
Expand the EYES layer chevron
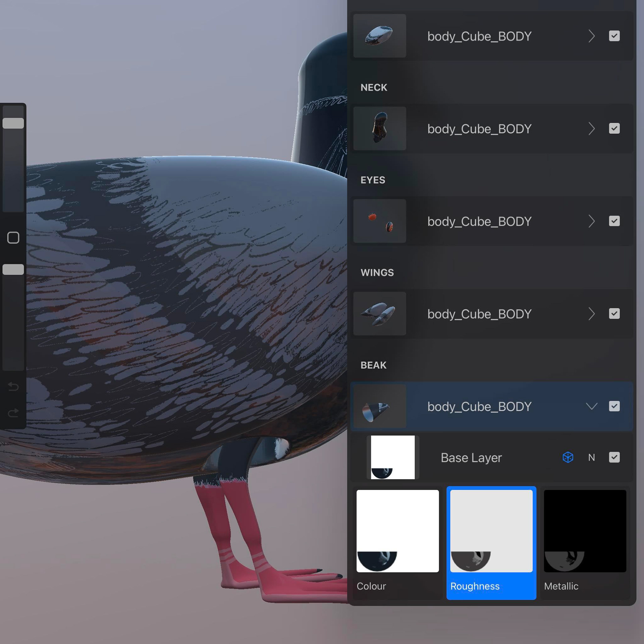click(592, 221)
